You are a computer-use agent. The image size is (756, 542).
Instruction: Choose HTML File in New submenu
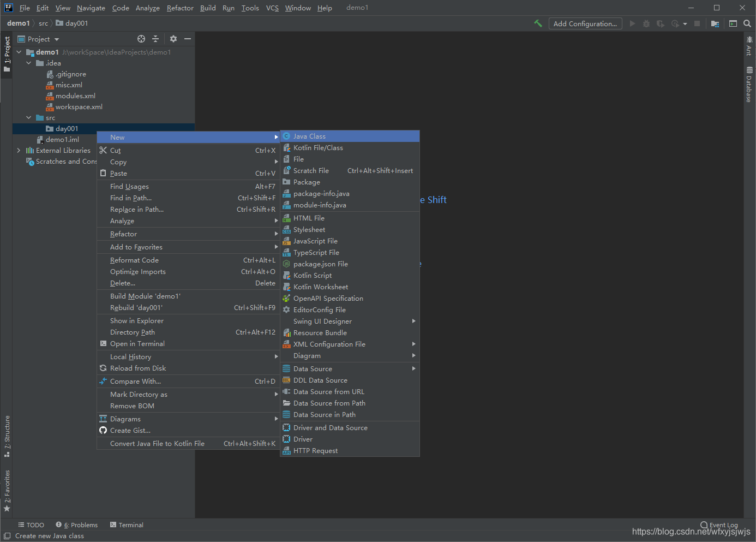[x=350, y=218]
